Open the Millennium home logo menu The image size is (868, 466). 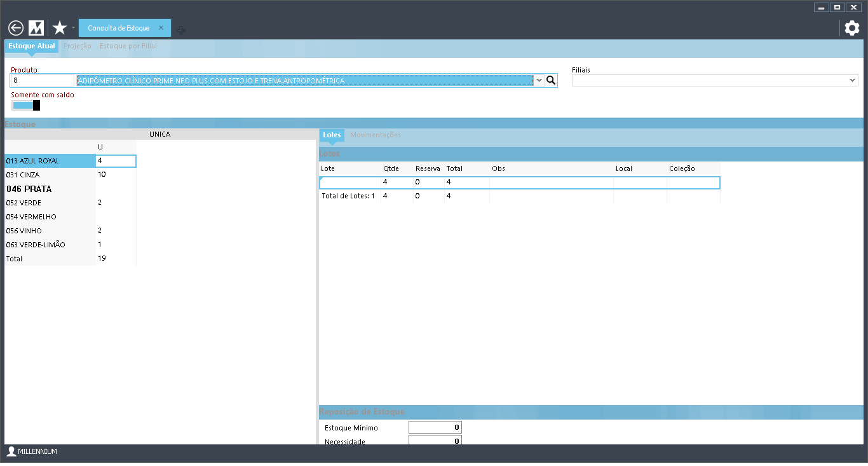[36, 28]
